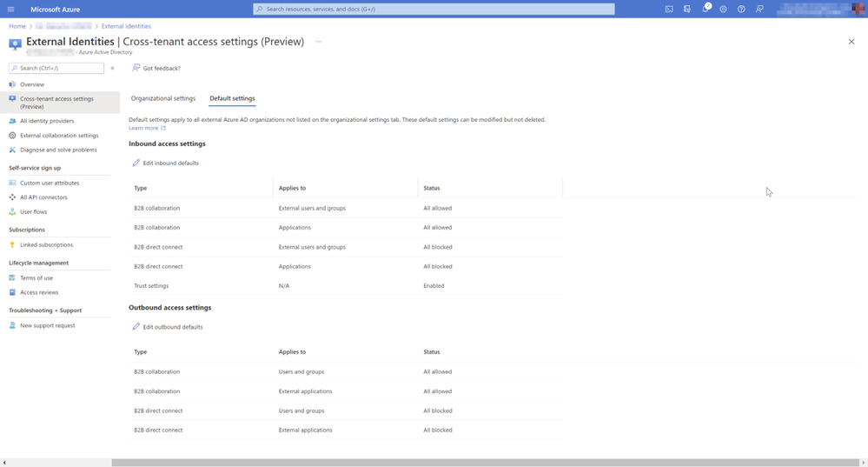The image size is (868, 467).
Task: Click the User flows icon
Action: pos(12,211)
